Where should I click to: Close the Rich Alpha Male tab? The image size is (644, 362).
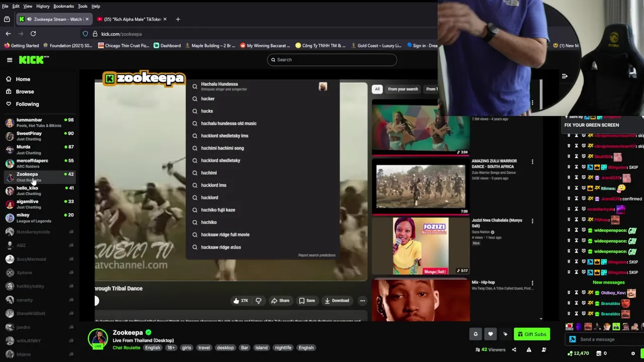tap(165, 19)
